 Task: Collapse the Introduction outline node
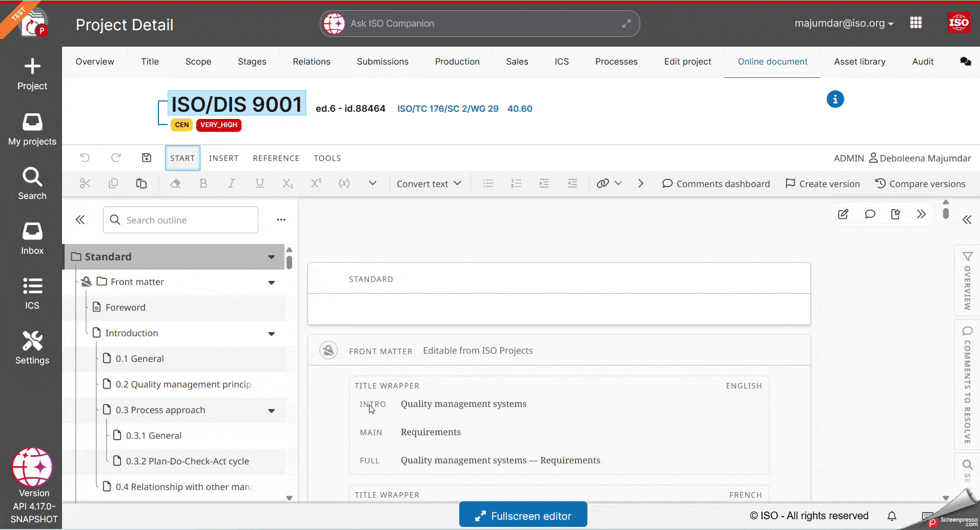click(x=272, y=334)
